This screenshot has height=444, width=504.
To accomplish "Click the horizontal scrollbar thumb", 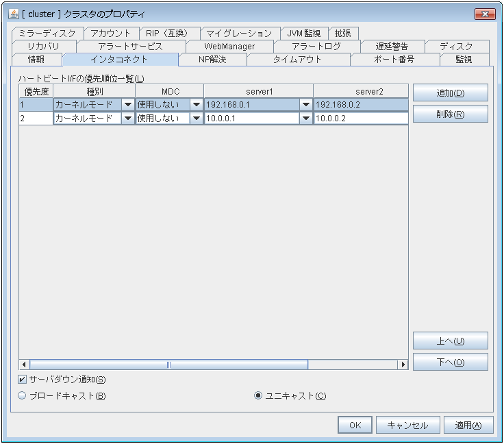I will (168, 365).
